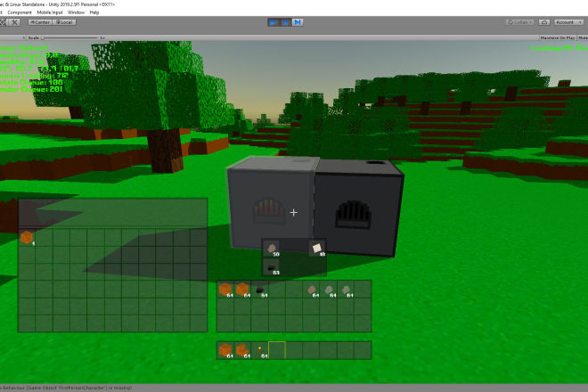Image resolution: width=588 pixels, height=392 pixels.
Task: Pick up first reddish ore stack in inventory
Action: (312, 290)
